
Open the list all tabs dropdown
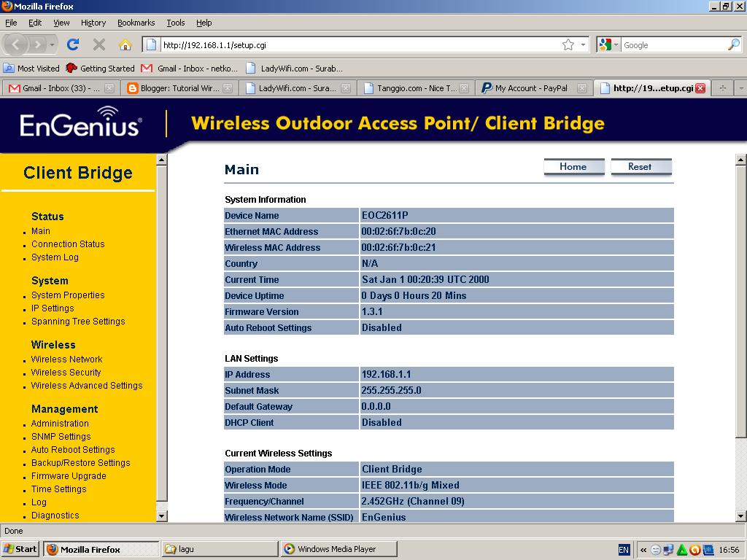741,88
